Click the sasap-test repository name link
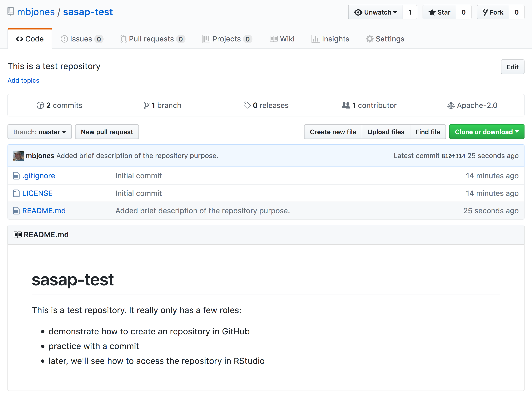Screen dimensions: 532x397 click(88, 12)
